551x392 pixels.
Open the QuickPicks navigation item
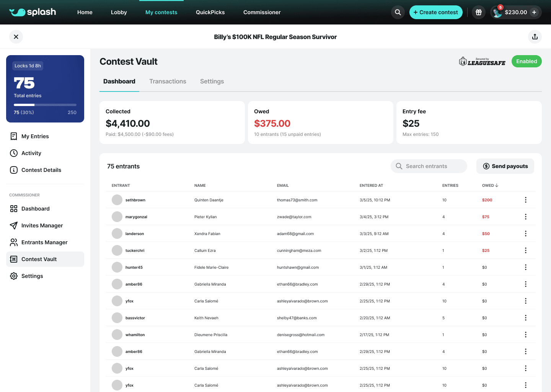210,12
